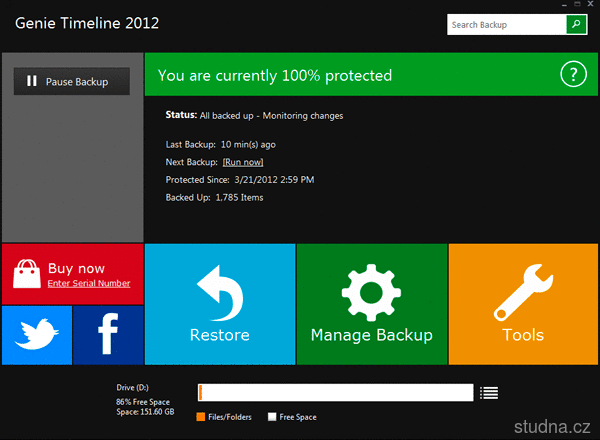Click the green search magnifier button
The image size is (600, 440).
[576, 24]
